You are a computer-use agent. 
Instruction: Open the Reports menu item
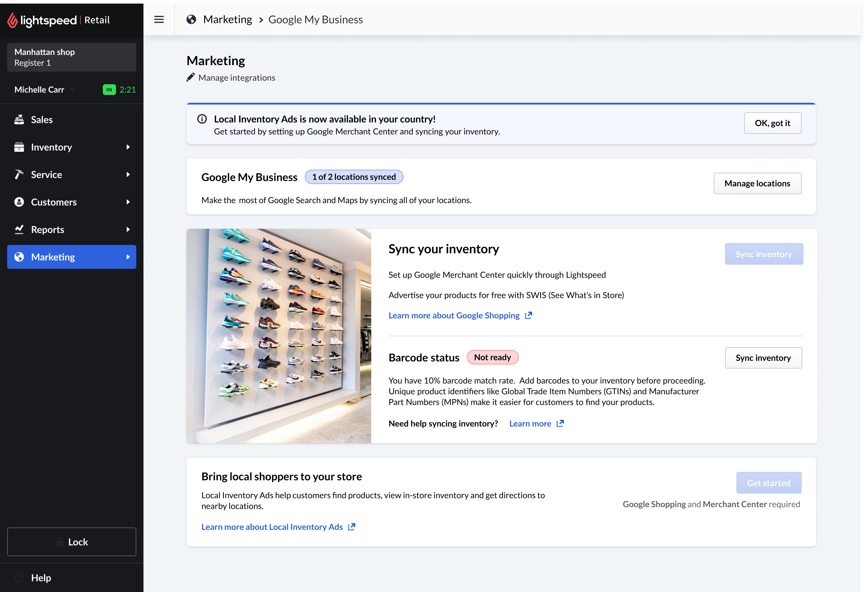click(x=72, y=229)
